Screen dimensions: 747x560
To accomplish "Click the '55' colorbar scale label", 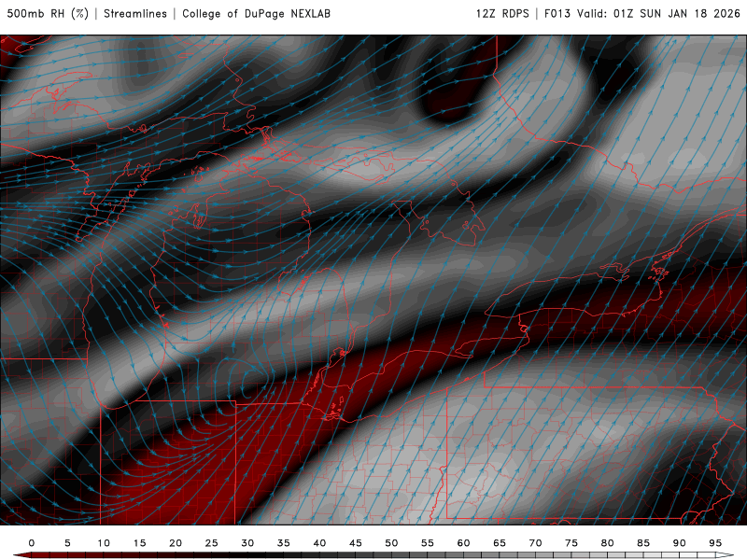I will point(428,543).
